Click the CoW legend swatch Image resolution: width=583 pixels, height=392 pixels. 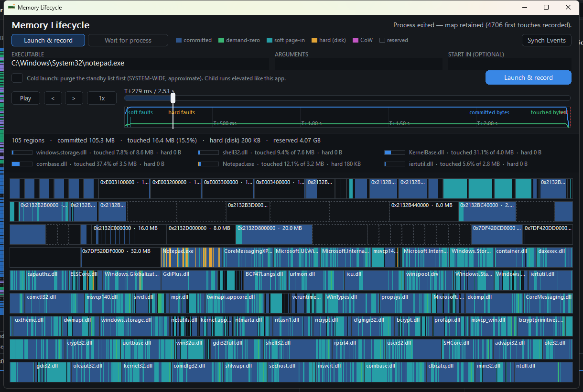(355, 40)
